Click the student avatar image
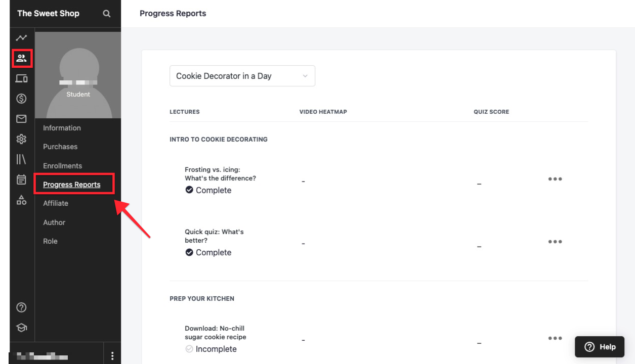Image resolution: width=635 pixels, height=364 pixels. tap(78, 75)
